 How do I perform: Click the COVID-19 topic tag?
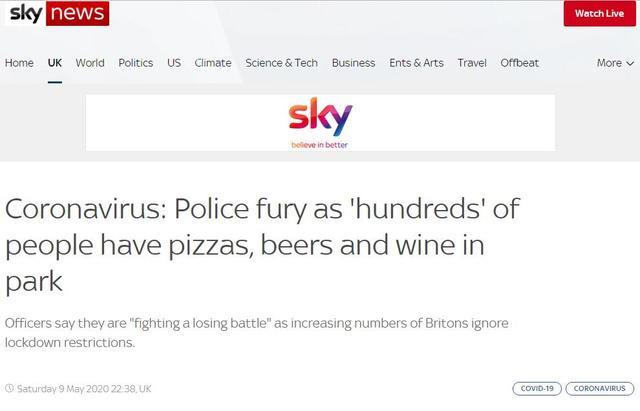click(x=537, y=389)
